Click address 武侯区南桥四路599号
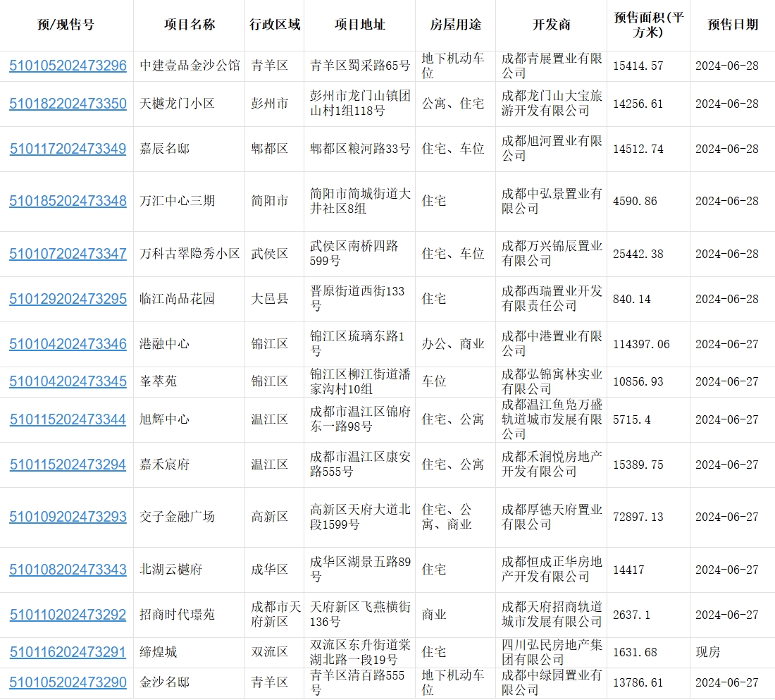 (x=354, y=253)
